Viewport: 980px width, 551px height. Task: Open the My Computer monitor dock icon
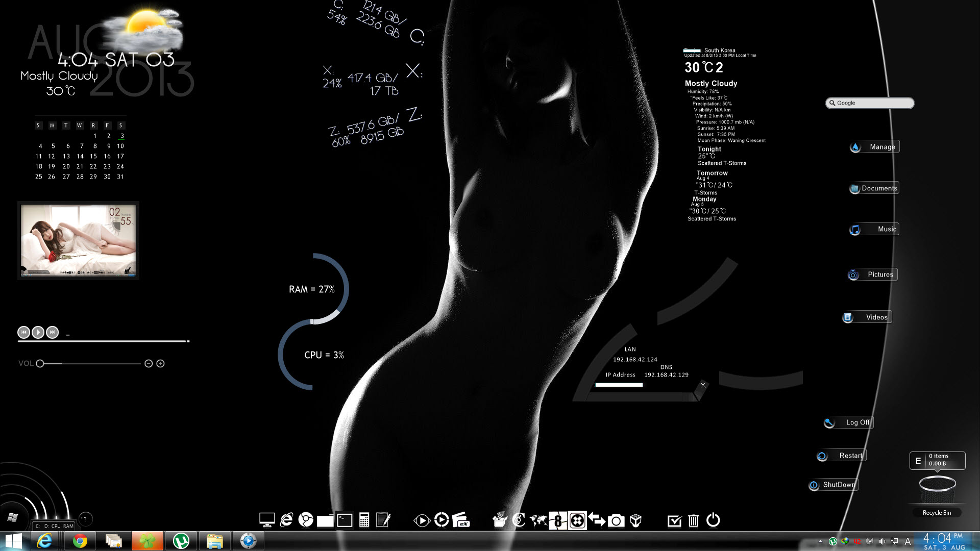click(267, 520)
